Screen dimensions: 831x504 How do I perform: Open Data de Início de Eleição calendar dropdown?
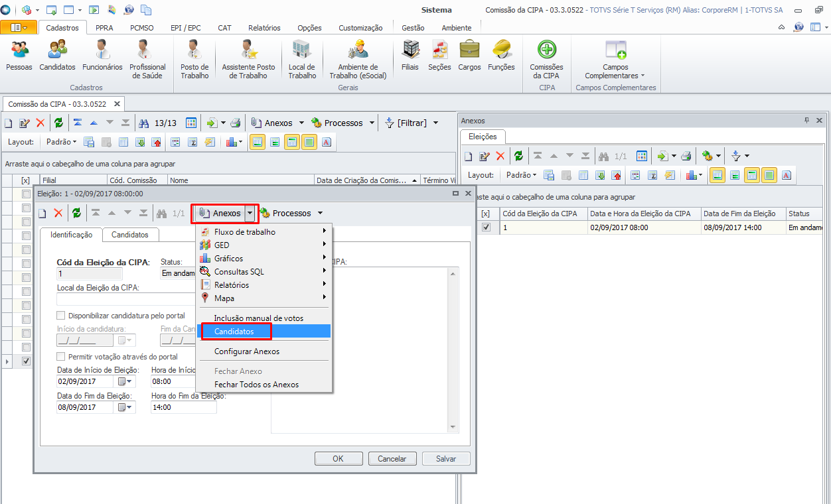[124, 381]
